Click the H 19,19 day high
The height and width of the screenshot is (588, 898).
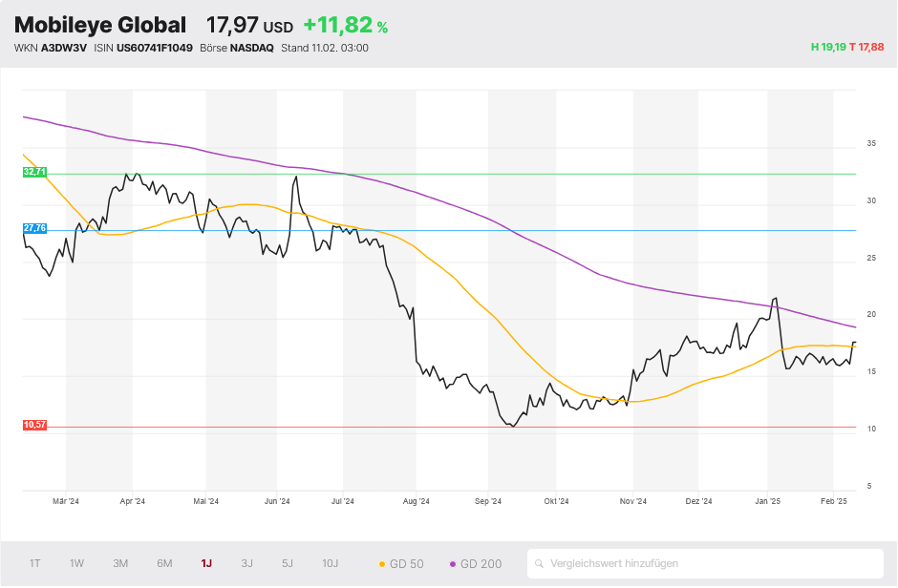pos(828,47)
